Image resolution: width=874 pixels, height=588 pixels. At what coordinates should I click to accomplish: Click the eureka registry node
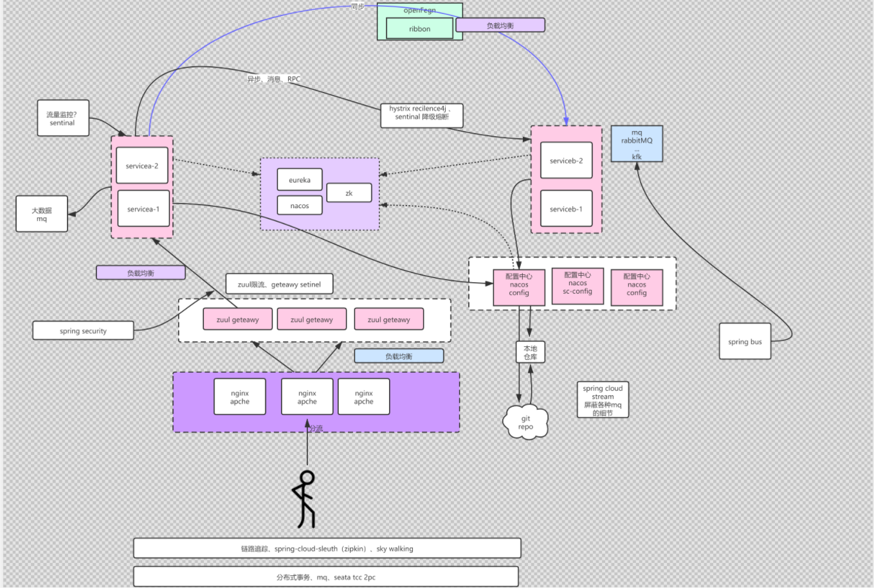coord(300,179)
